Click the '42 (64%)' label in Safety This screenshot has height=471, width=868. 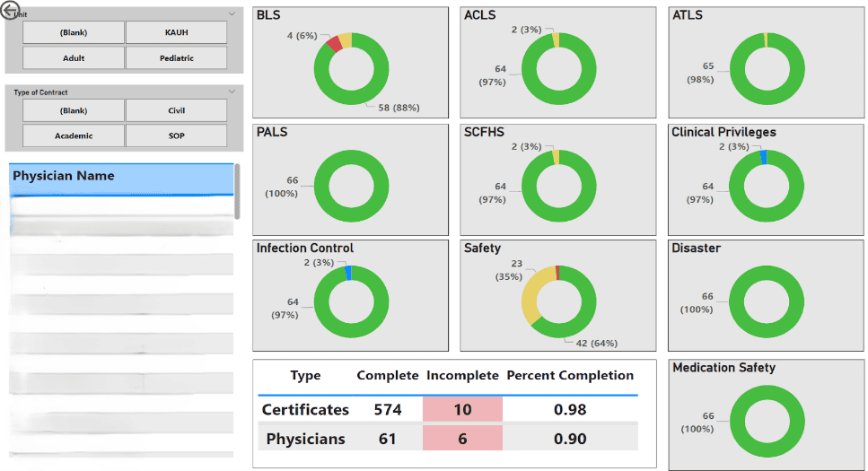597,343
